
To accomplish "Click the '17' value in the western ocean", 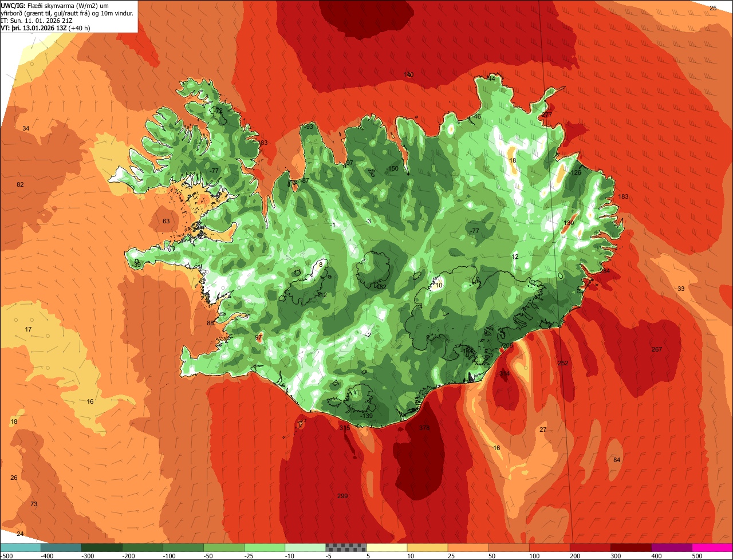I will pyautogui.click(x=29, y=330).
